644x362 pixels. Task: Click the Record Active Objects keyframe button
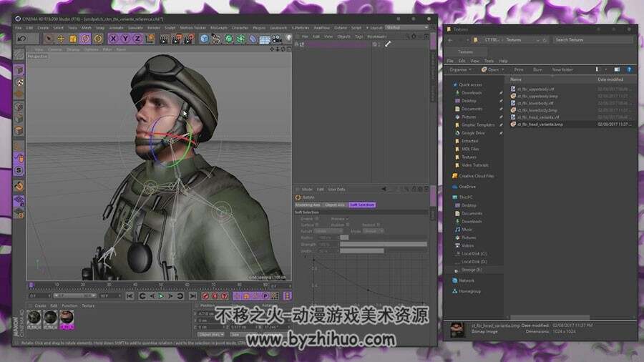pyautogui.click(x=206, y=296)
